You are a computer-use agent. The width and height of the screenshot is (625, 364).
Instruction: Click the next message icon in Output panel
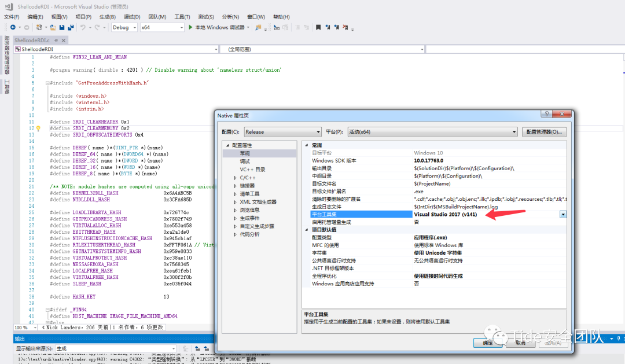click(x=207, y=348)
